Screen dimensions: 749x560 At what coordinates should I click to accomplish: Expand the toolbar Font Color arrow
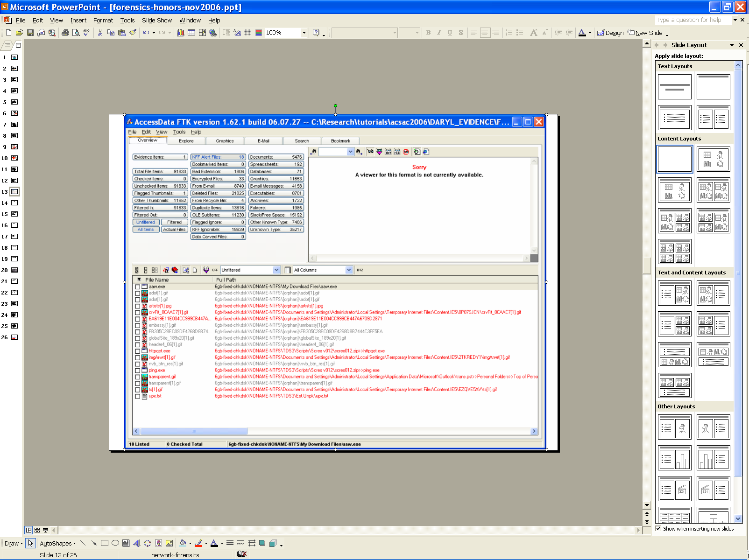tap(590, 33)
